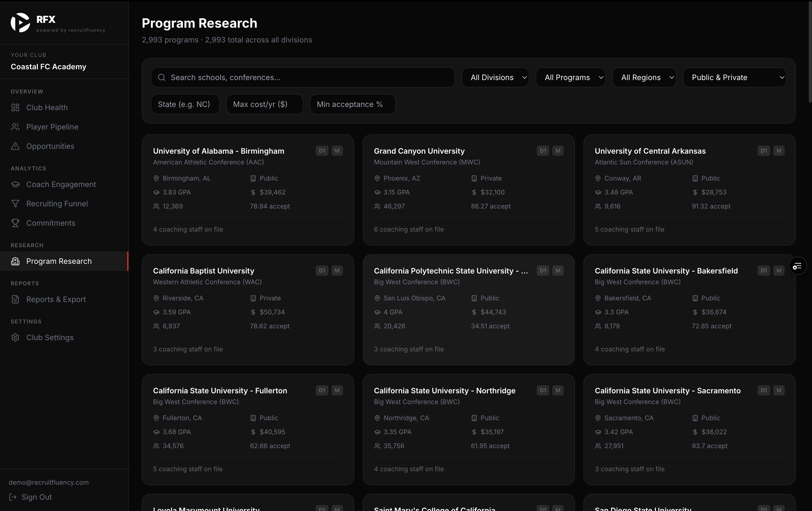Click the Commitments trophy icon

pyautogui.click(x=15, y=223)
